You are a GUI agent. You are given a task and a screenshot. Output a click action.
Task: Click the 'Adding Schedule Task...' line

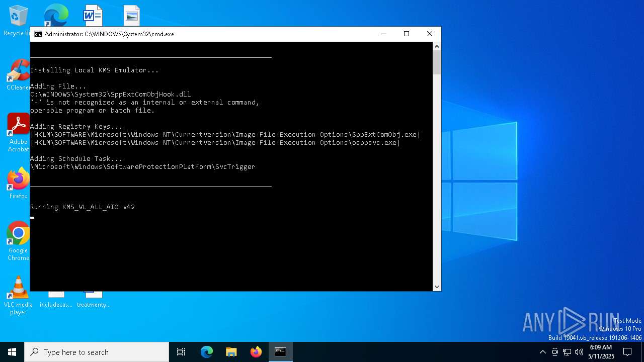[x=76, y=159]
